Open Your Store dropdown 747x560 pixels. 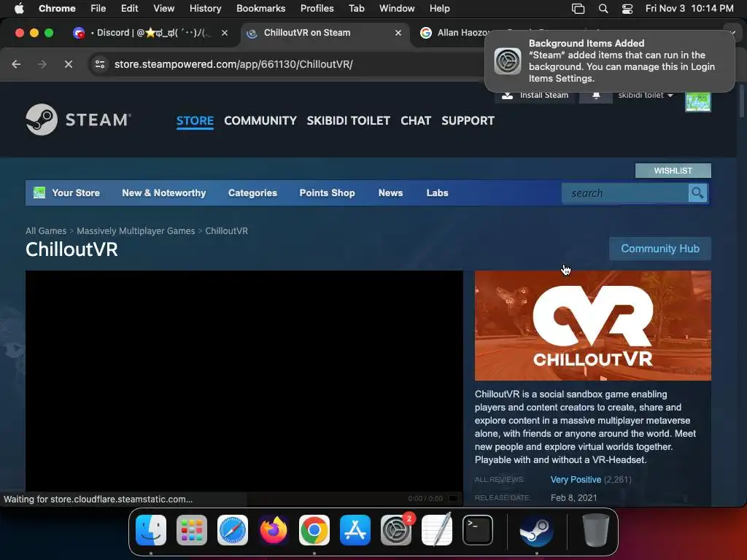[76, 192]
